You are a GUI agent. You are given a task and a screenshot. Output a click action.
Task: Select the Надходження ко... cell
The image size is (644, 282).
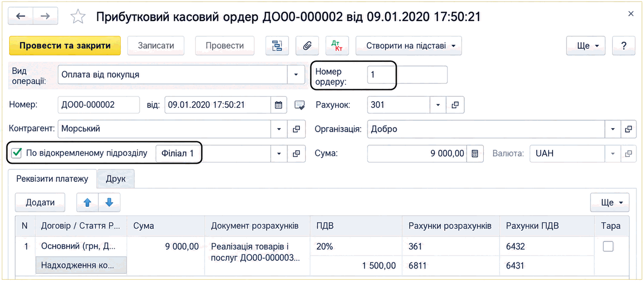[81, 266]
